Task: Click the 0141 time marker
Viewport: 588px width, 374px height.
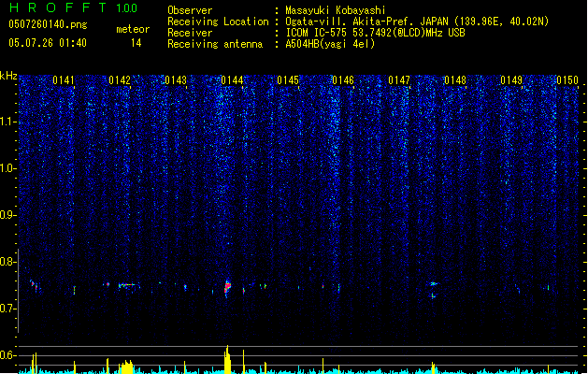Action: point(64,80)
